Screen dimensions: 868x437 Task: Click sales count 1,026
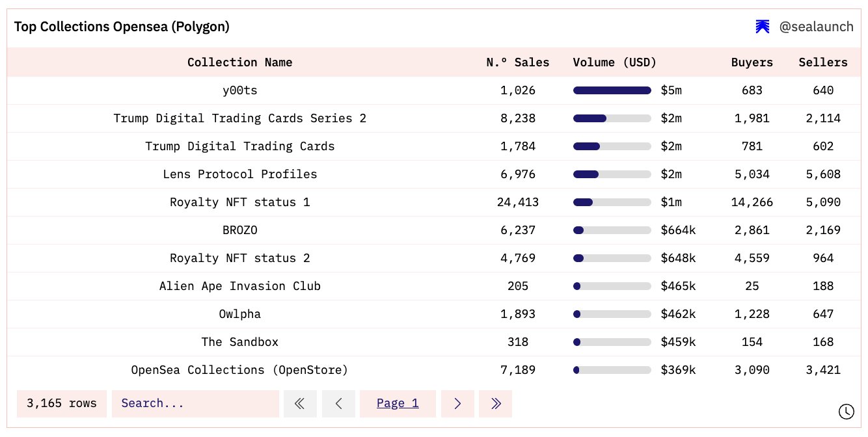[518, 90]
